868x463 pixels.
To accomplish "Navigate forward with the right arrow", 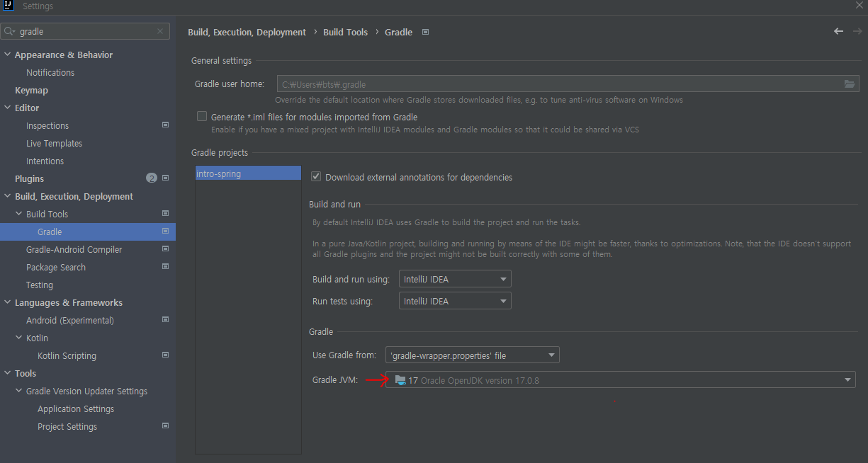I will coord(857,32).
